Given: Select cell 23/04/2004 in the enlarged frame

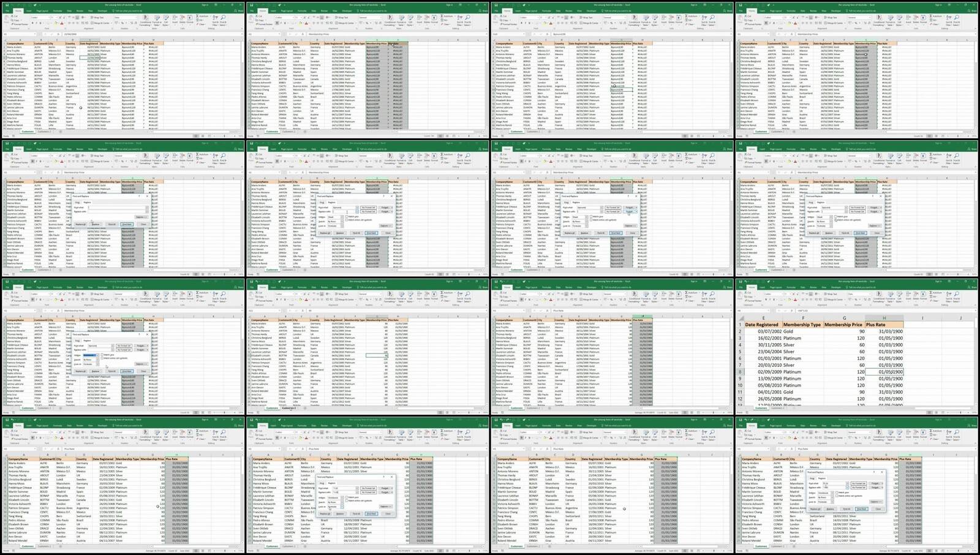Looking at the screenshot, I should 762,352.
